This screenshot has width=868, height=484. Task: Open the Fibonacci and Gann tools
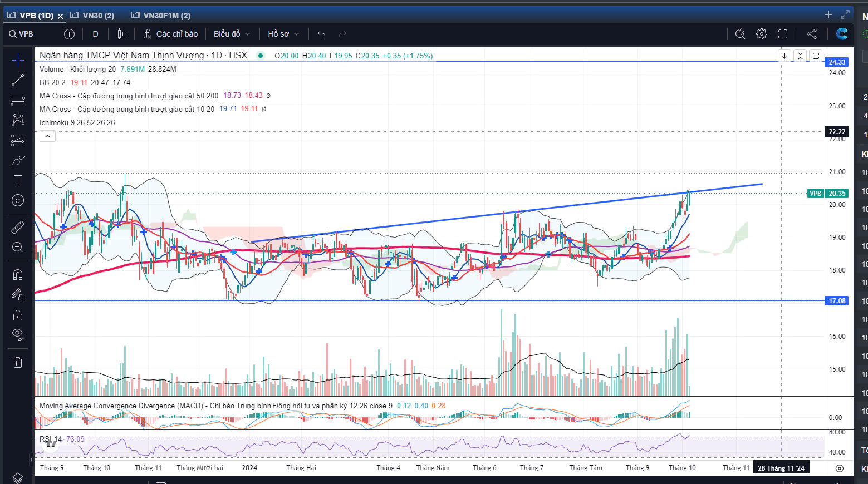coord(18,100)
